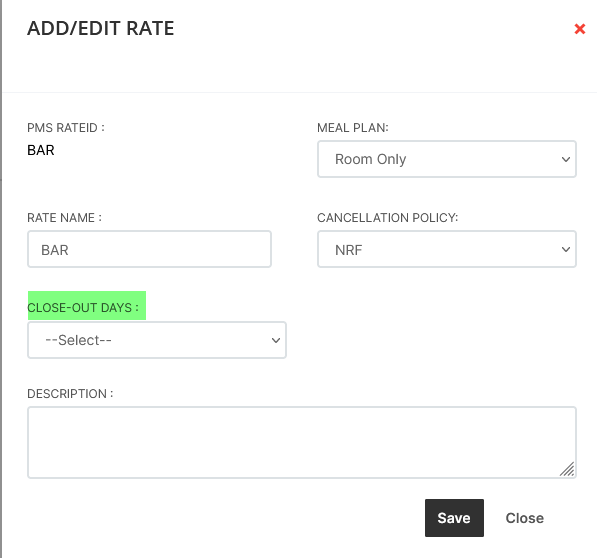Click the NRF dropdown chevron arrow

(566, 249)
